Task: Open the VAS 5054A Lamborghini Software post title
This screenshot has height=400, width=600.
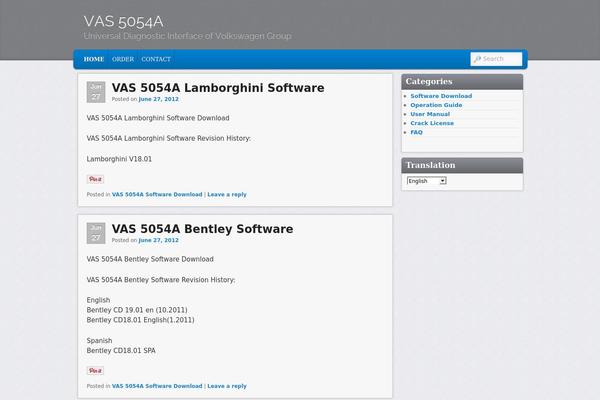Action: coord(218,88)
